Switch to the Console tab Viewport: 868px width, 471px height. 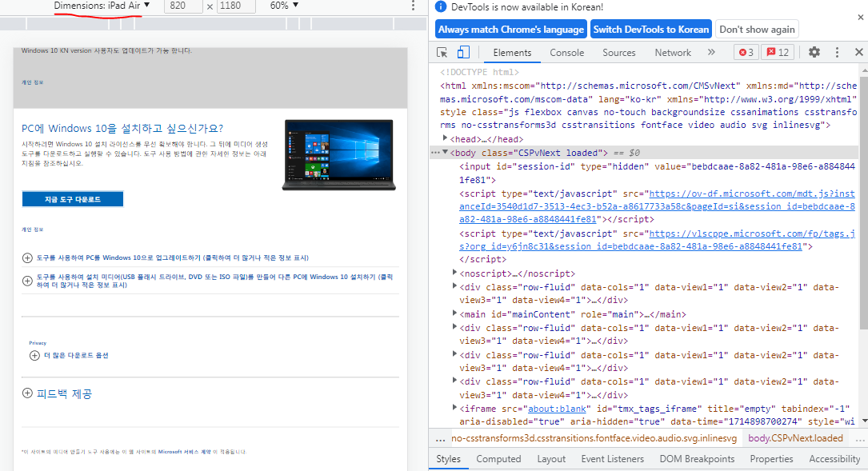click(x=567, y=53)
